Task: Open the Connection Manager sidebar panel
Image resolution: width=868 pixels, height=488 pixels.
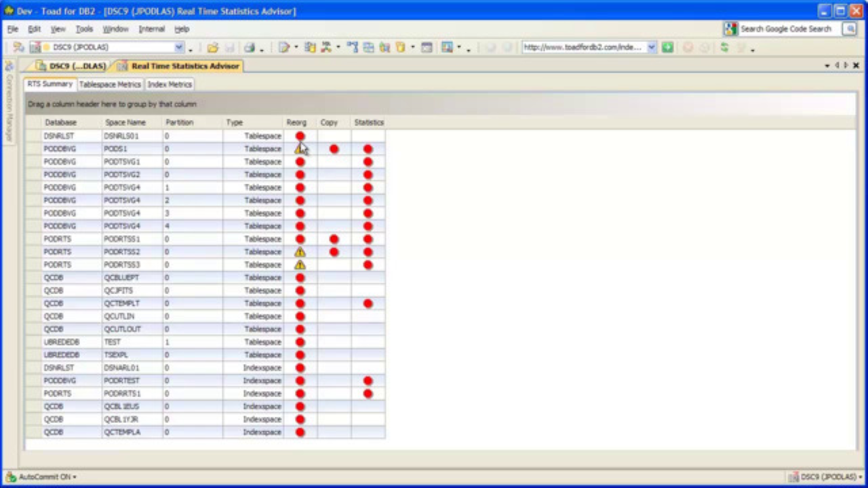Action: click(x=9, y=102)
